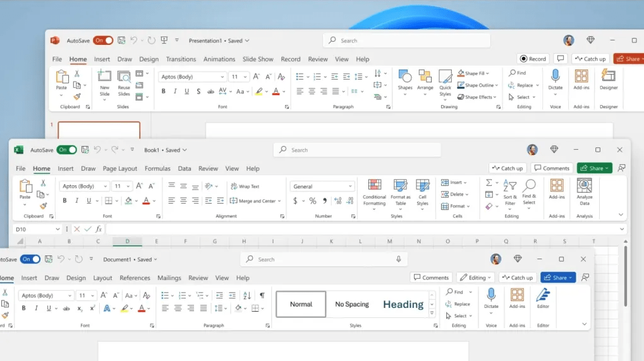Image resolution: width=644 pixels, height=361 pixels.
Task: Click yellow text highlight color in Word
Action: click(125, 309)
